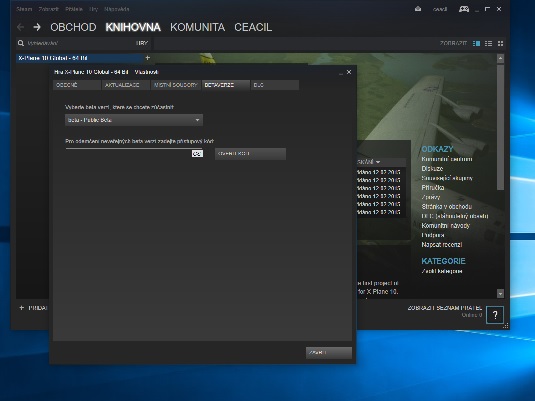Click the plus icon next to PŘIDAT
This screenshot has width=535, height=401.
[x=22, y=308]
